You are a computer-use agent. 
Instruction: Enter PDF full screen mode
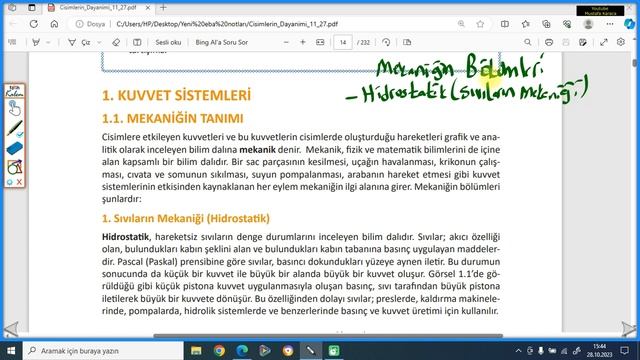[604, 42]
